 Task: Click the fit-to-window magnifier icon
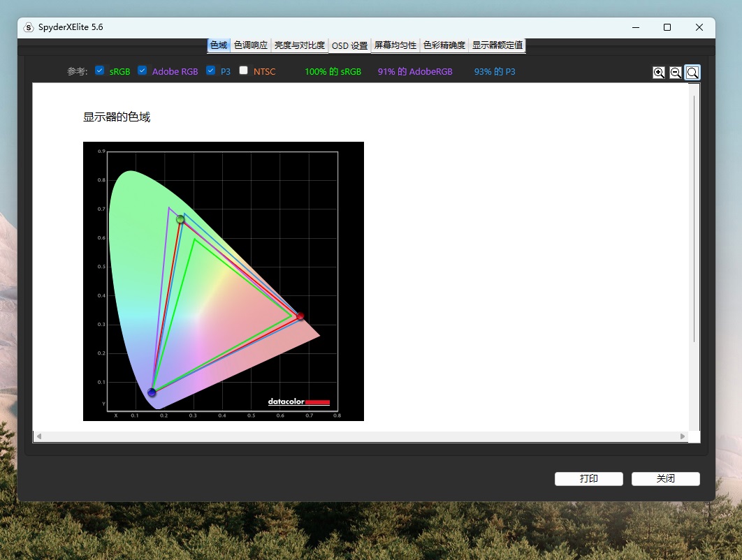coord(692,73)
